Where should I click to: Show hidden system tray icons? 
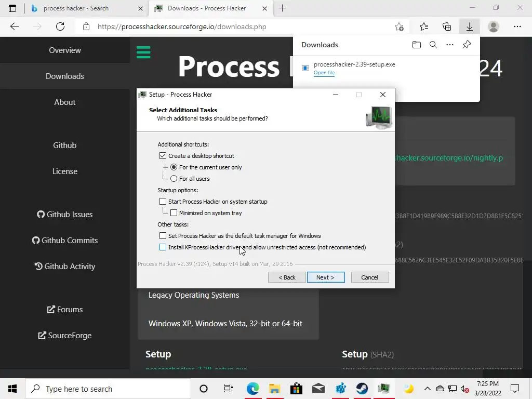click(428, 389)
